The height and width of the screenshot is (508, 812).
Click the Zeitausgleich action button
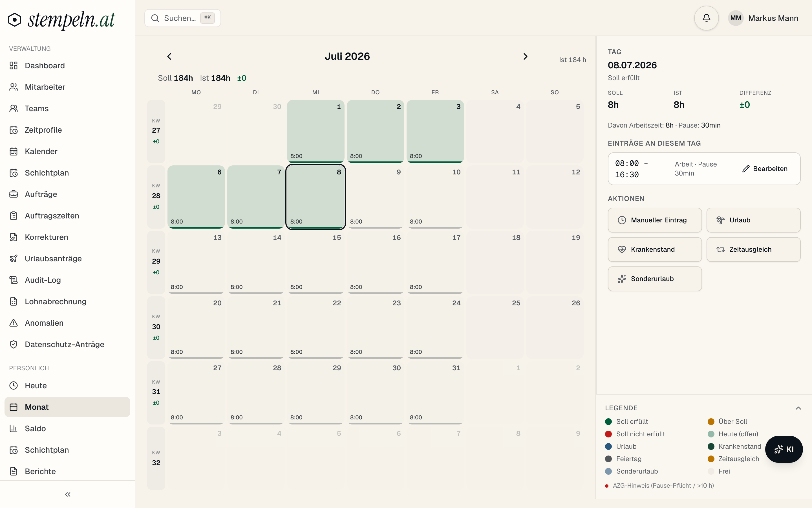point(753,249)
